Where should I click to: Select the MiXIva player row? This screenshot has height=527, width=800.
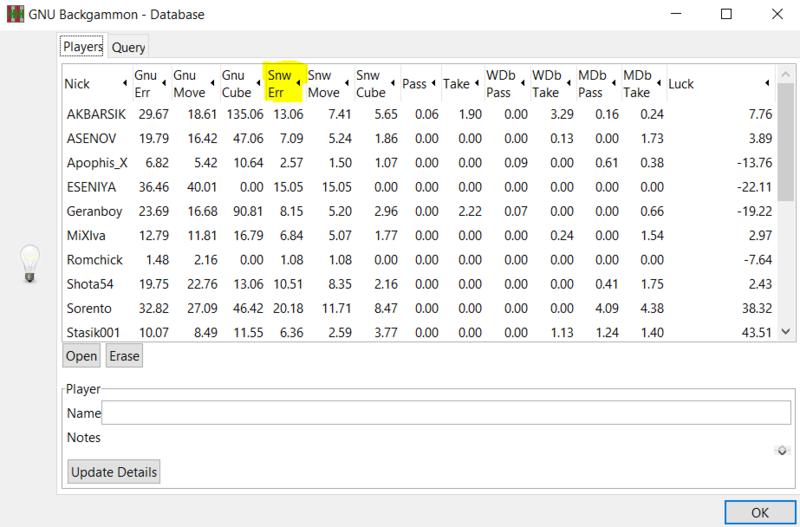point(418,236)
